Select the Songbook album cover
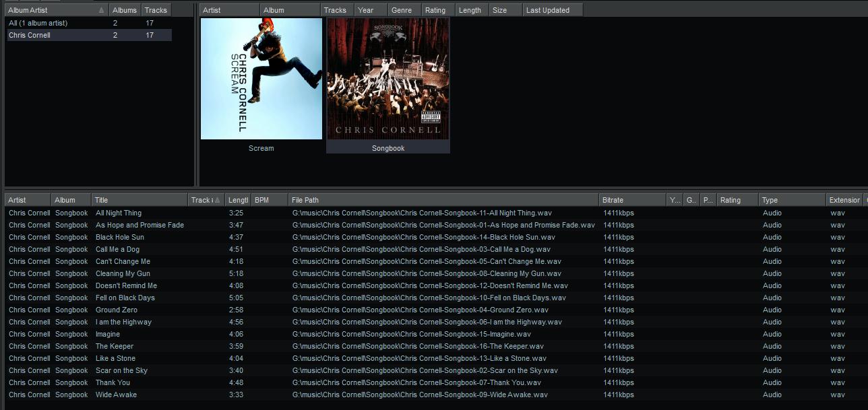 (387, 79)
